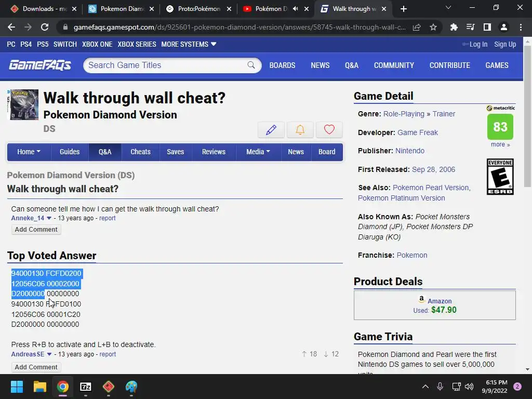Viewport: 532px width, 399px height.
Task: Click CONTRIBUTE in the top navigation
Action: click(449, 65)
